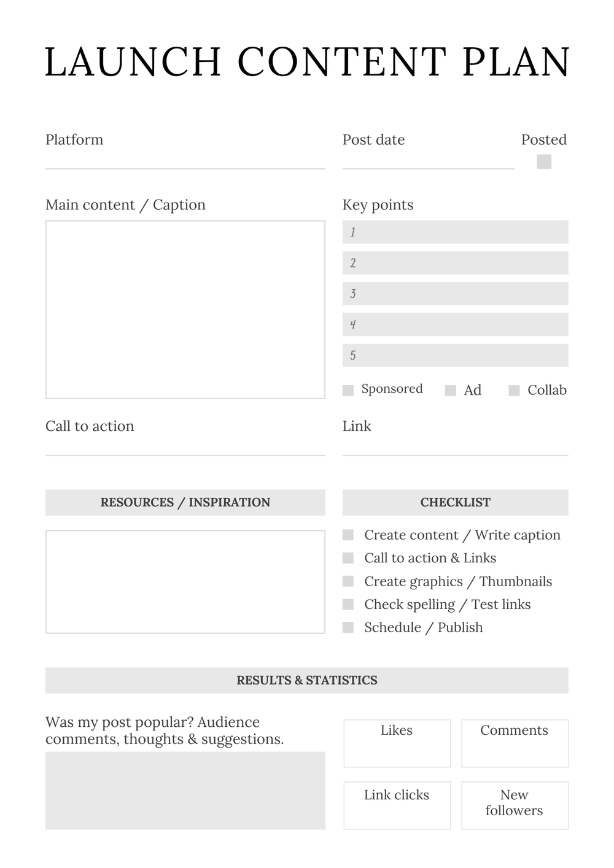Click the Main content / Caption box
The image size is (614, 868).
185,309
